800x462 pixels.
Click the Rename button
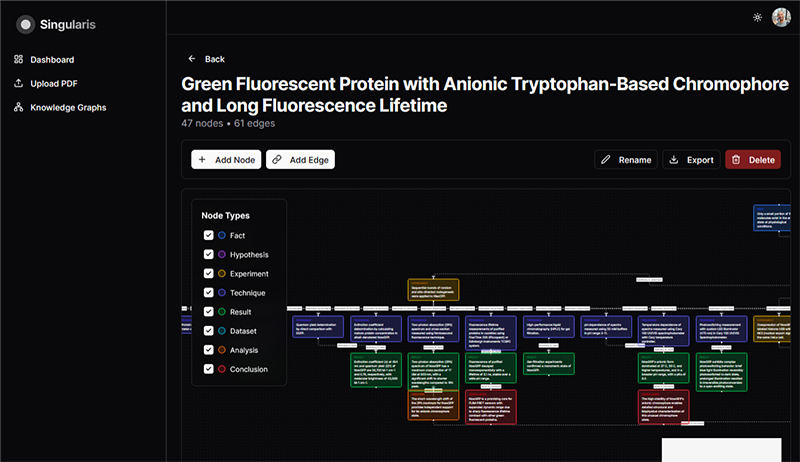point(625,159)
